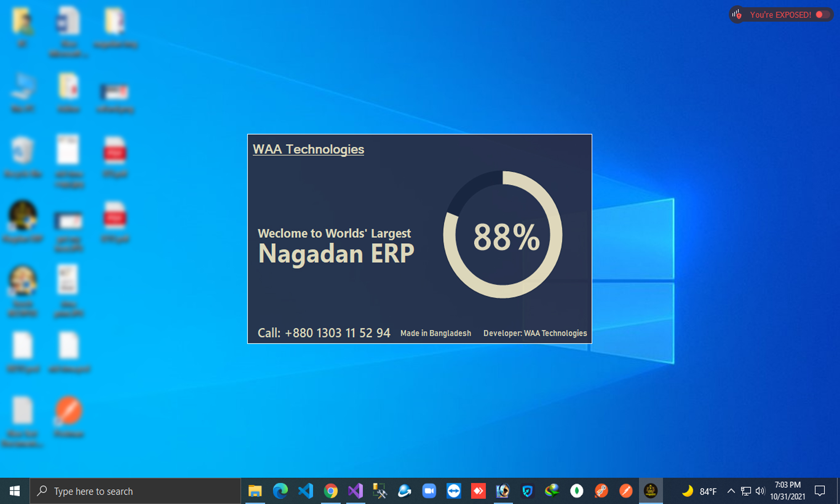Screen dimensions: 840x504
Task: Open Action Center from the taskbar corner
Action: [x=820, y=491]
